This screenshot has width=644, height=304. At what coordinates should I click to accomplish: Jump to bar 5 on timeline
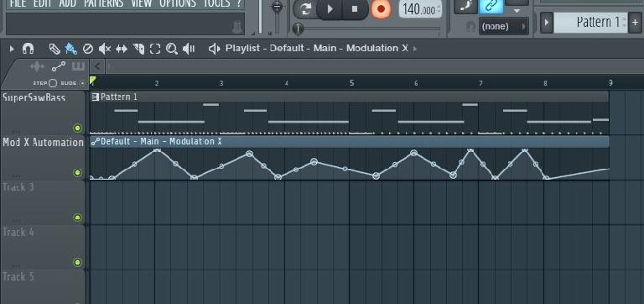(351, 83)
